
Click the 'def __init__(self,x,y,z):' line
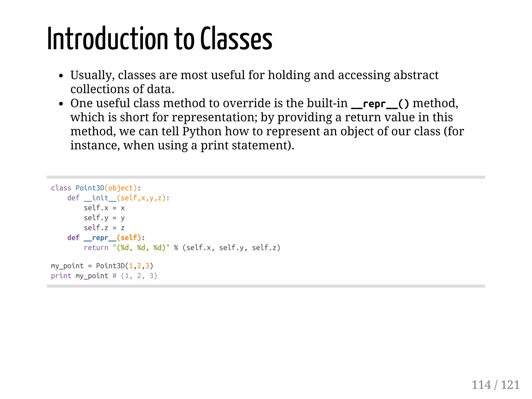click(118, 198)
